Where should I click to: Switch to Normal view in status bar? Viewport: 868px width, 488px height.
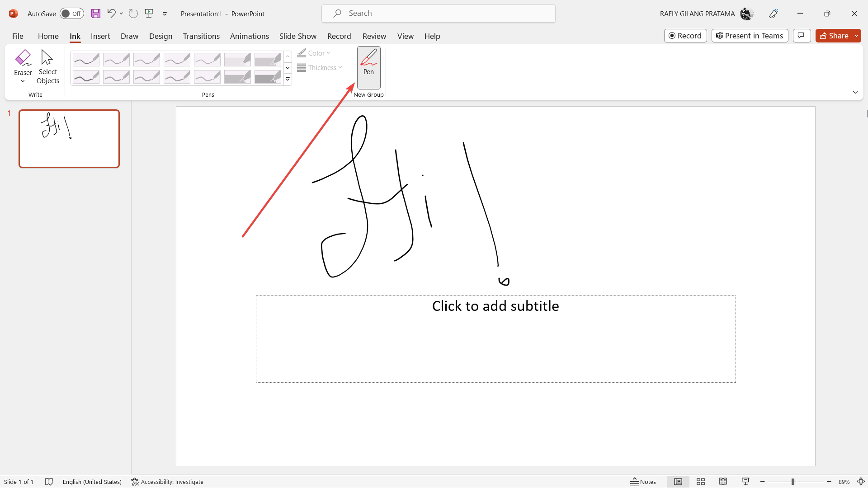click(x=678, y=482)
